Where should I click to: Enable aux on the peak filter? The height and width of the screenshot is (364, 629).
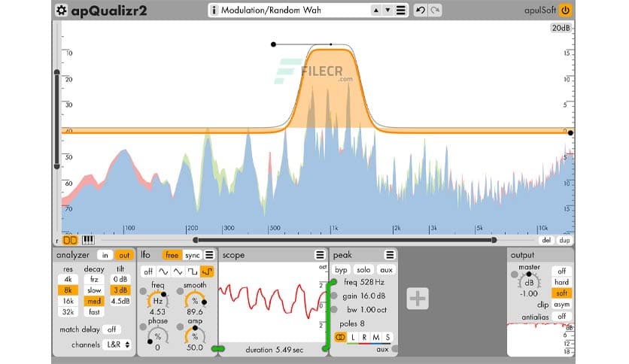coord(386,270)
